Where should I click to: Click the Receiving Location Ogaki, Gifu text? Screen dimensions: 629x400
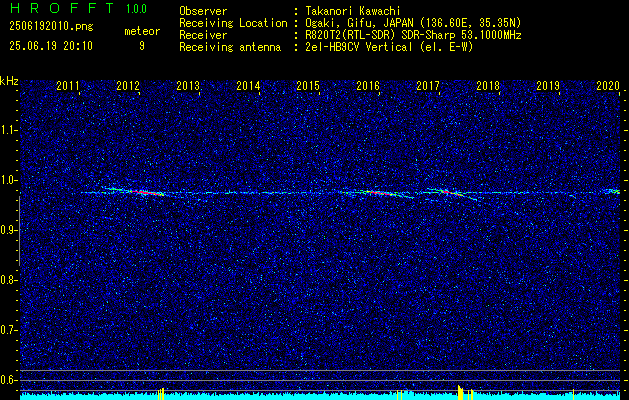point(413,23)
